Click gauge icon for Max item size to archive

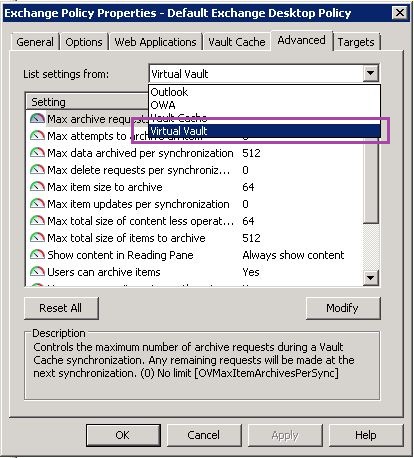(x=37, y=187)
